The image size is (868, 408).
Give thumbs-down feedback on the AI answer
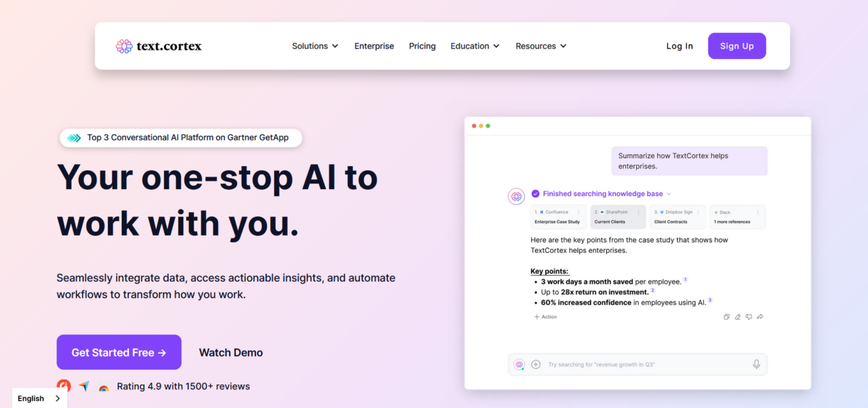(749, 316)
